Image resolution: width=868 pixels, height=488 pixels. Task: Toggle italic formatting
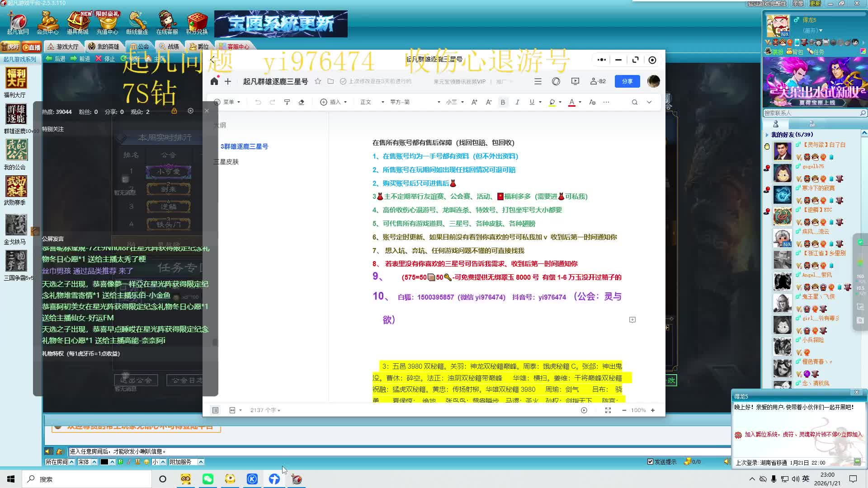point(517,102)
